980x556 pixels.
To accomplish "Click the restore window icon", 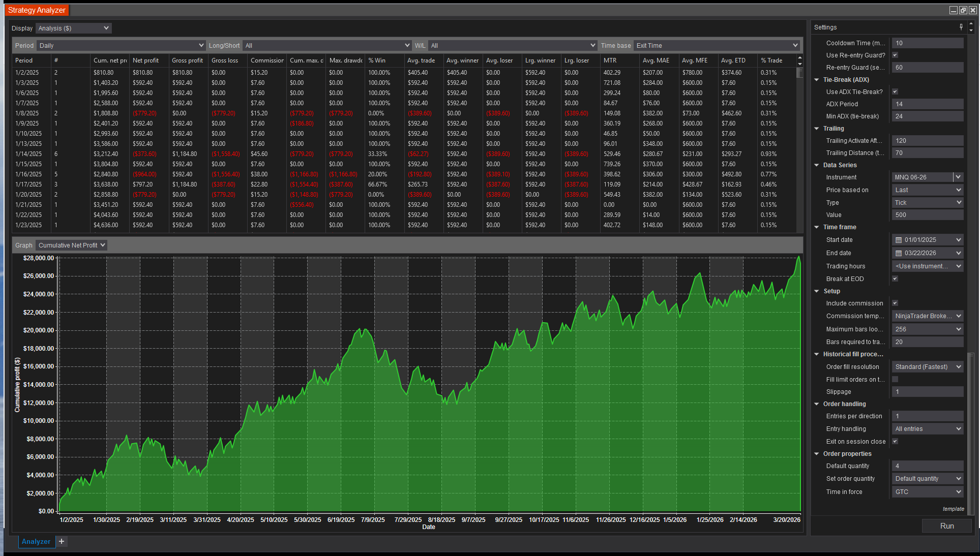I will pyautogui.click(x=963, y=10).
